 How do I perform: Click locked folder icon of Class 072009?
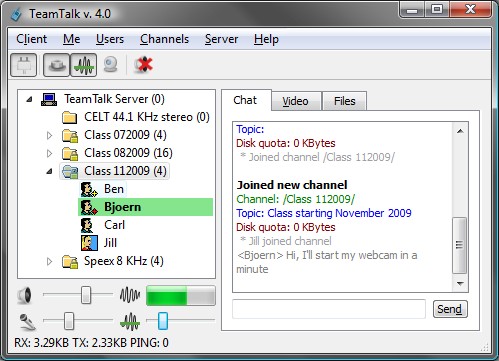(x=70, y=135)
